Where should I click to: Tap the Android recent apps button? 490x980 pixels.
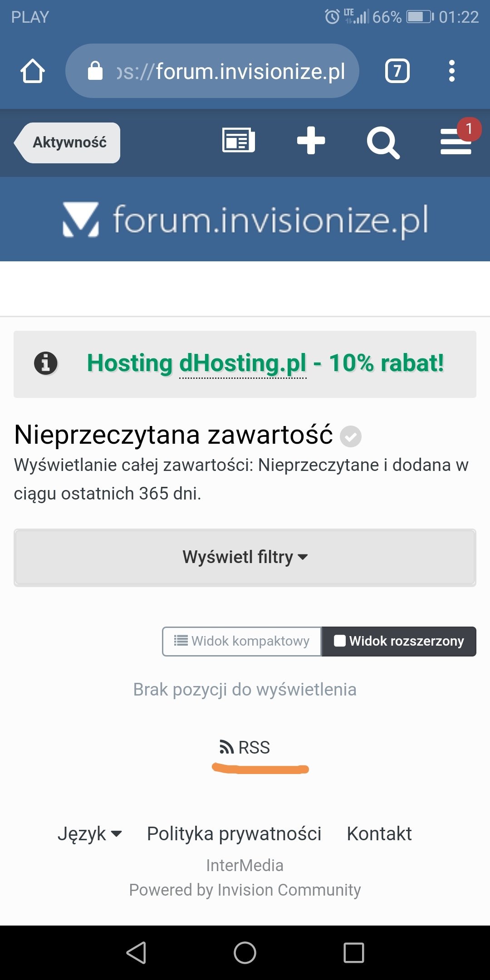pyautogui.click(x=353, y=952)
